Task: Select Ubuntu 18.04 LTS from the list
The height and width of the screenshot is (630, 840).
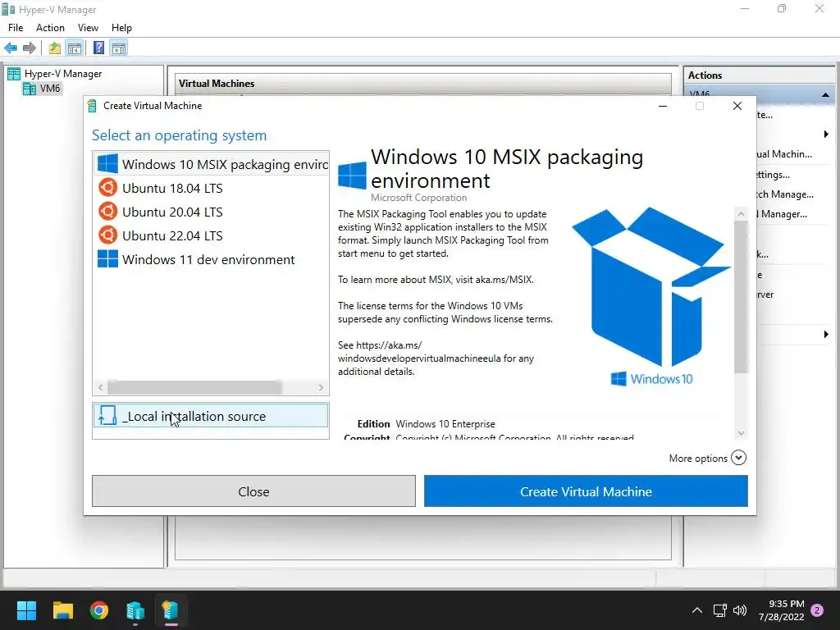Action: click(x=211, y=188)
